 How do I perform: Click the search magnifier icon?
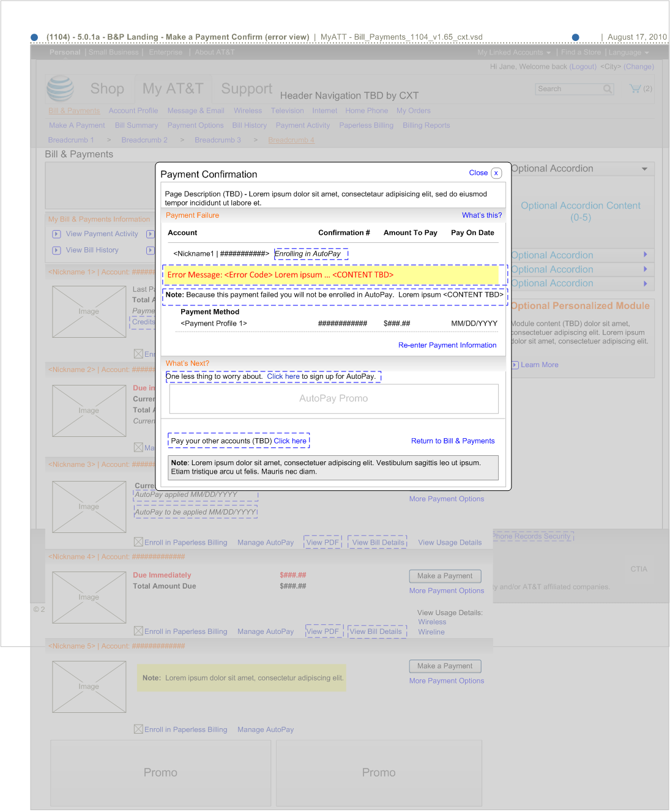point(608,89)
